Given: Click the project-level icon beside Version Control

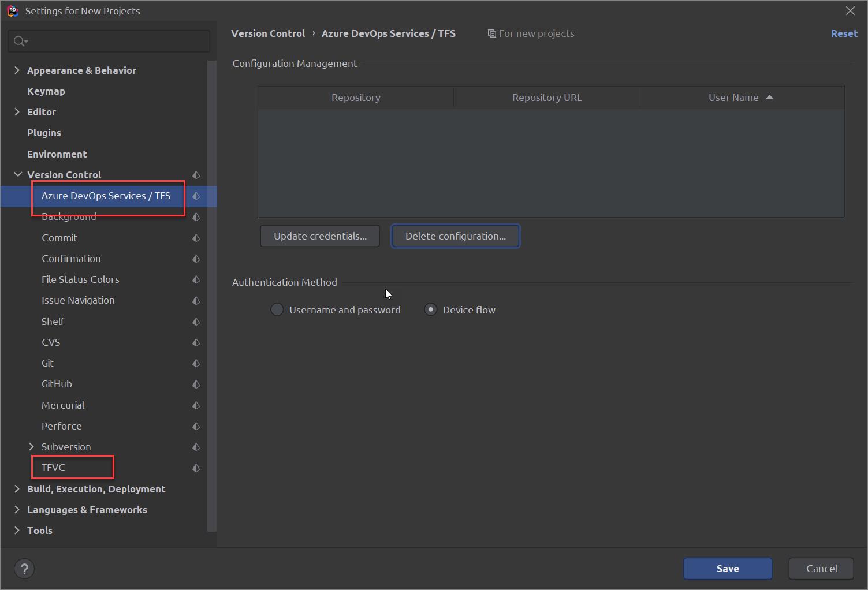Looking at the screenshot, I should pos(196,175).
